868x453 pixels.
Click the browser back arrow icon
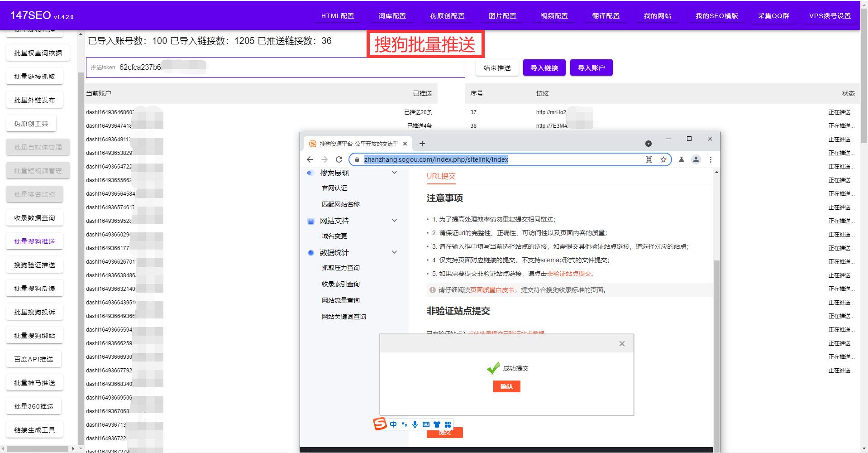310,159
